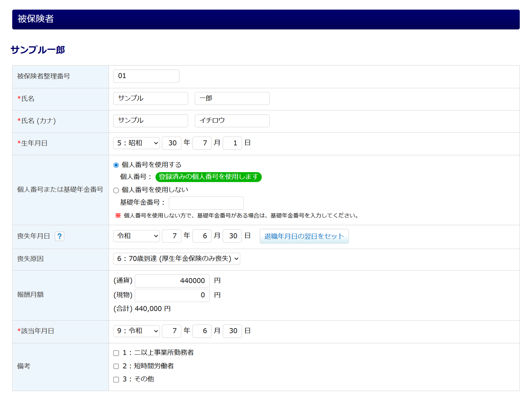Click the 氏名 surname field サンプル
532x398 pixels.
click(x=151, y=98)
